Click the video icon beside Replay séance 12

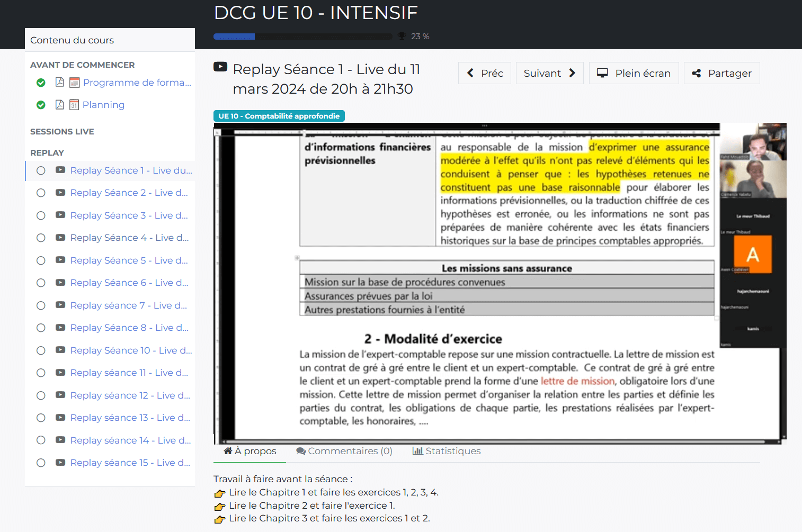pyautogui.click(x=60, y=395)
